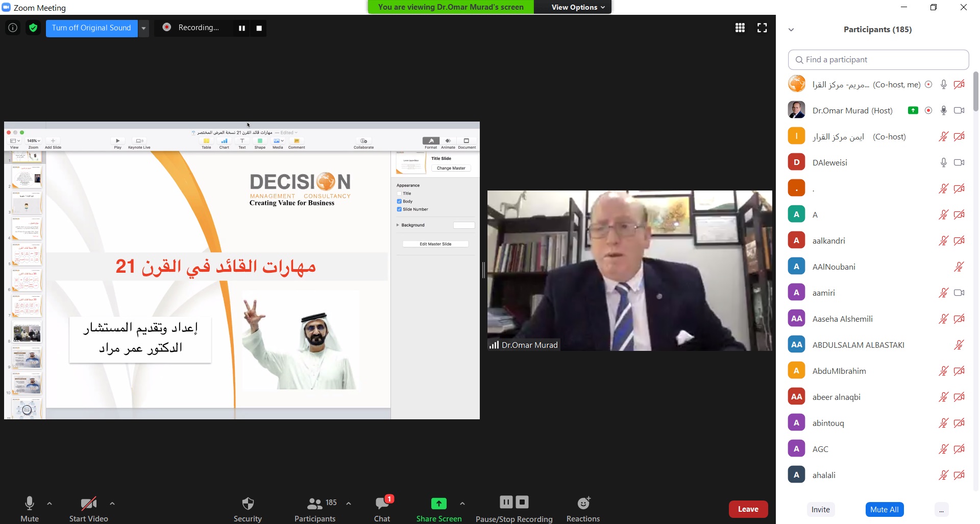Select Dr.Omar Murad in participants list
980x524 pixels.
pyautogui.click(x=852, y=110)
